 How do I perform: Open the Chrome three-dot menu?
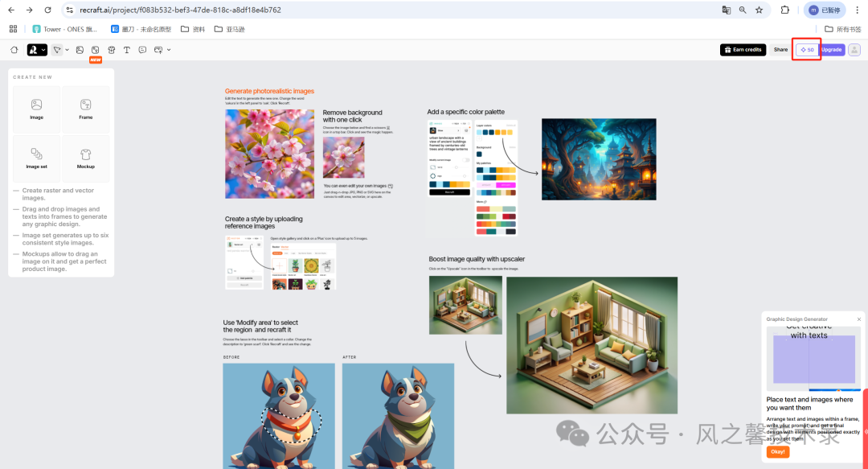[x=857, y=10]
